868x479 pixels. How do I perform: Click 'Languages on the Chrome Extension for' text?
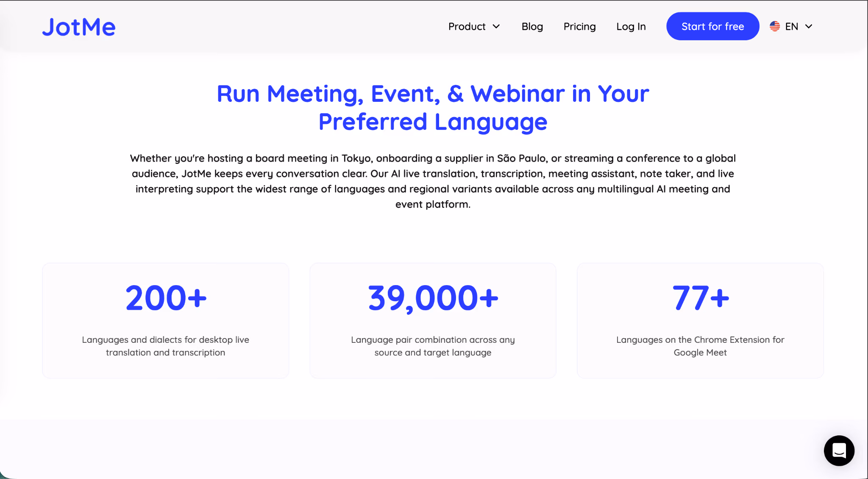click(x=701, y=340)
